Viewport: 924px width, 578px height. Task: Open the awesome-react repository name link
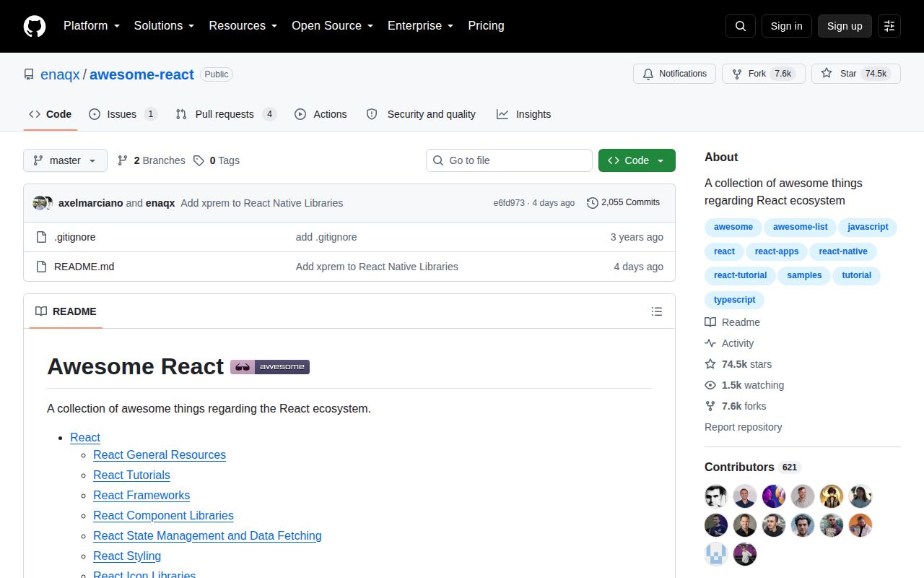coord(141,74)
